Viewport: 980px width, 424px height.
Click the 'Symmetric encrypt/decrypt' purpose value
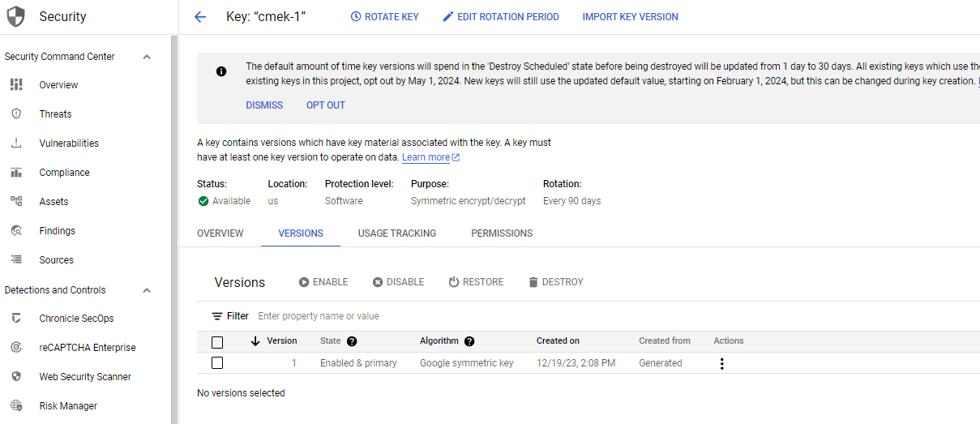(x=469, y=201)
